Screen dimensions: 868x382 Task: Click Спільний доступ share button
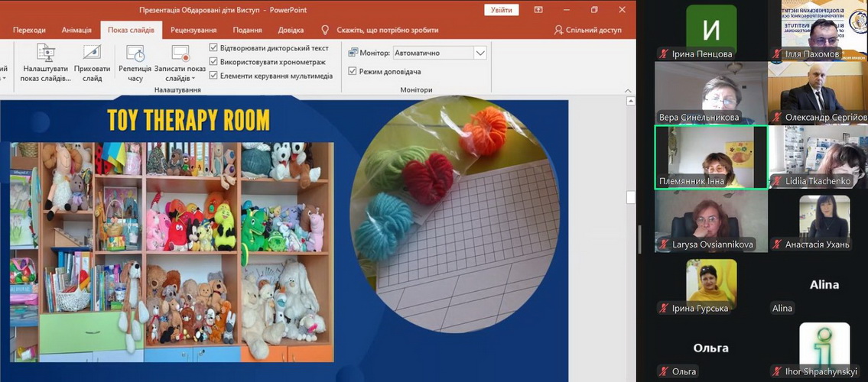(587, 30)
